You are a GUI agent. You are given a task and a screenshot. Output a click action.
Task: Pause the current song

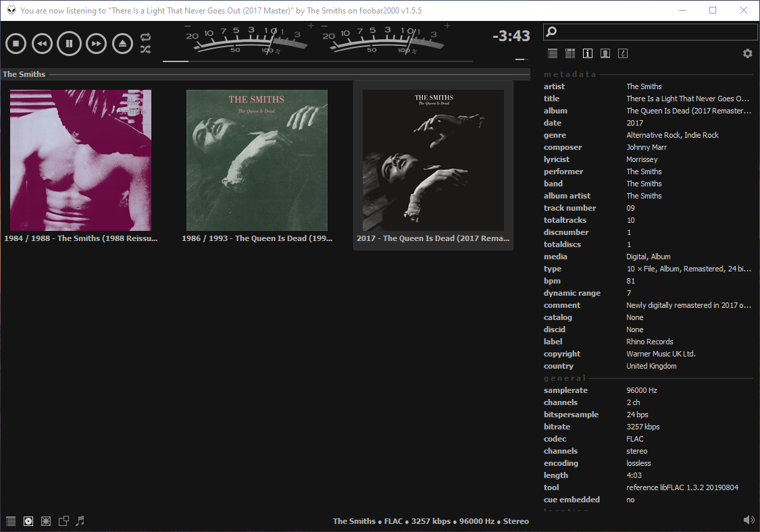click(69, 44)
